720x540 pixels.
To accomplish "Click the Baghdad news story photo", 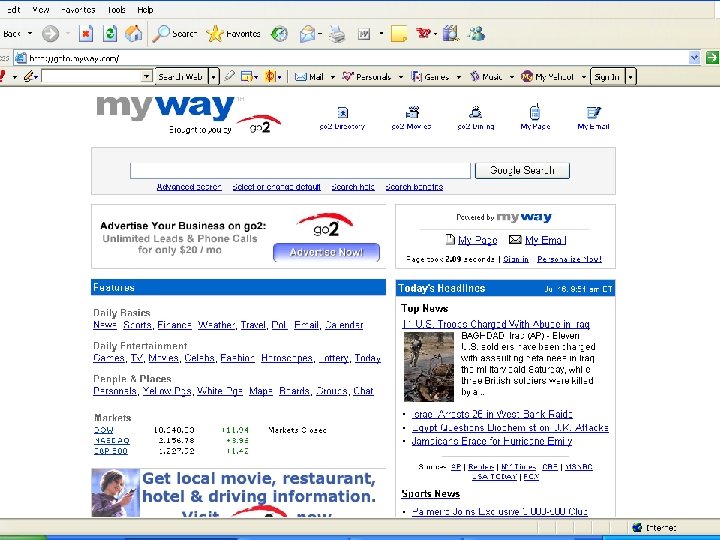I will click(x=429, y=367).
